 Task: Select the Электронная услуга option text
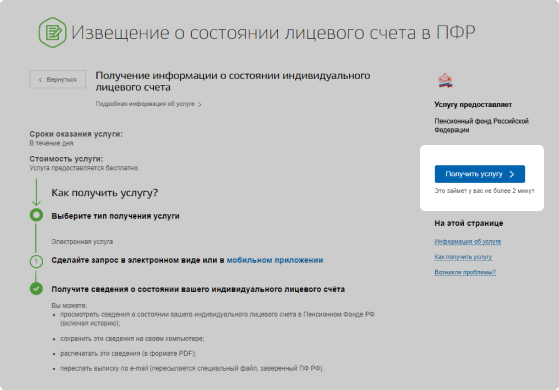pyautogui.click(x=82, y=242)
